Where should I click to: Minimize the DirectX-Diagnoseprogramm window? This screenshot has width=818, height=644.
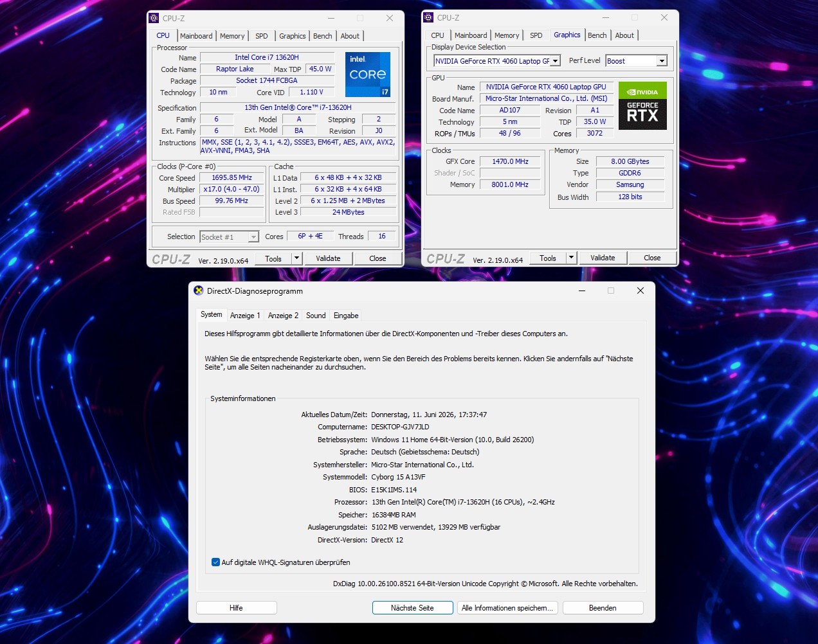[581, 291]
